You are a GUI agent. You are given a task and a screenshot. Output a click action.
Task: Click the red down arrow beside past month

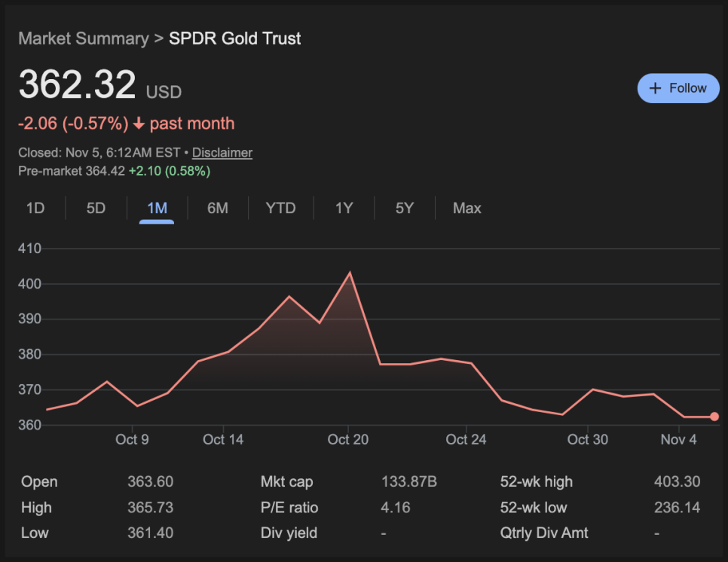click(x=139, y=124)
